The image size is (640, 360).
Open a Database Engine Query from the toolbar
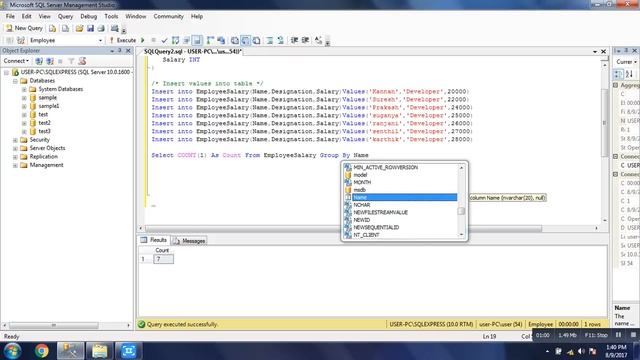tap(53, 28)
